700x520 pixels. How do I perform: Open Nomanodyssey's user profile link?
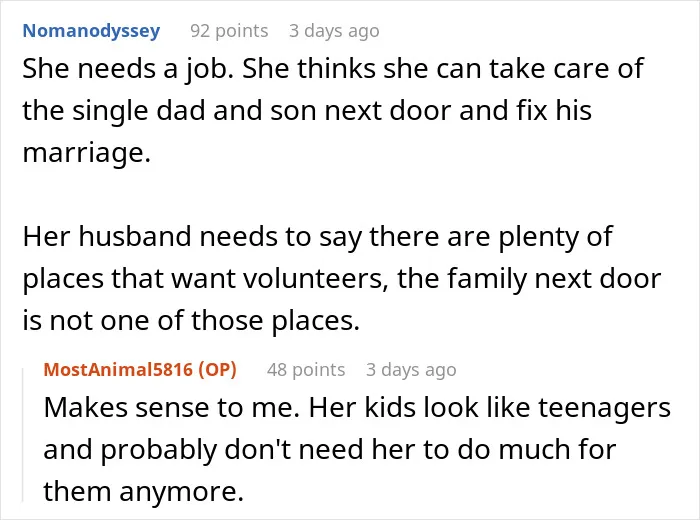coord(91,31)
